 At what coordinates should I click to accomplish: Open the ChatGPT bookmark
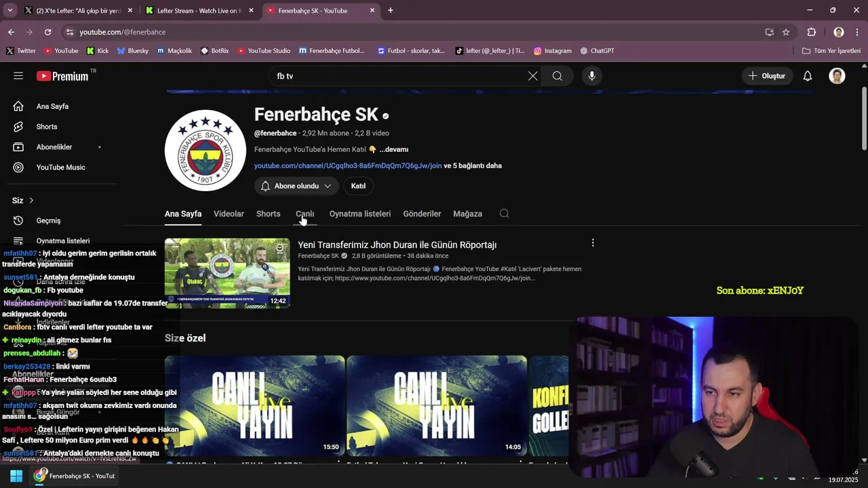pyautogui.click(x=597, y=51)
